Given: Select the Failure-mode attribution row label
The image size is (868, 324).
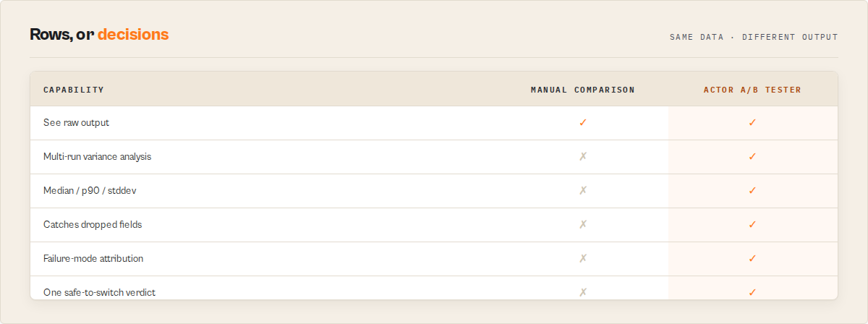Looking at the screenshot, I should point(93,258).
